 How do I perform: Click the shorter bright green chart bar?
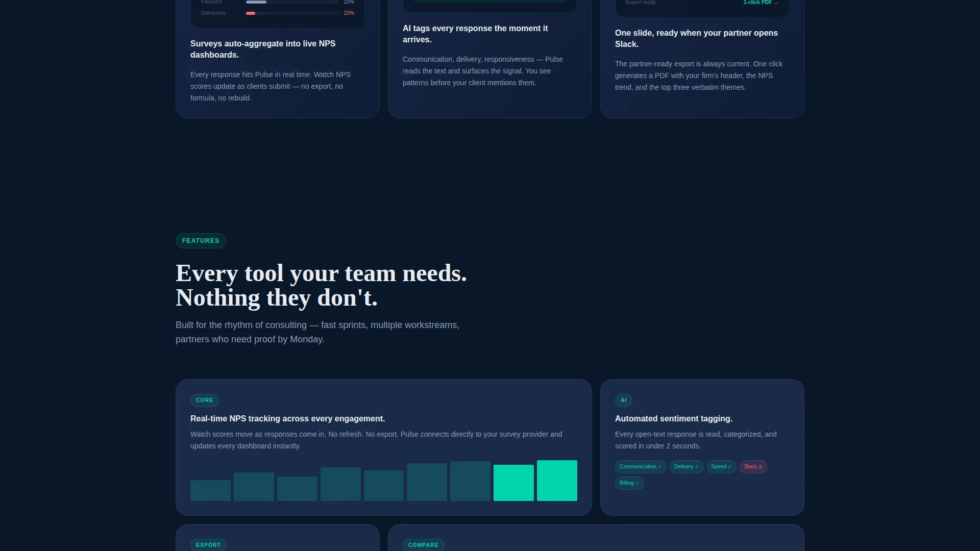(x=513, y=483)
